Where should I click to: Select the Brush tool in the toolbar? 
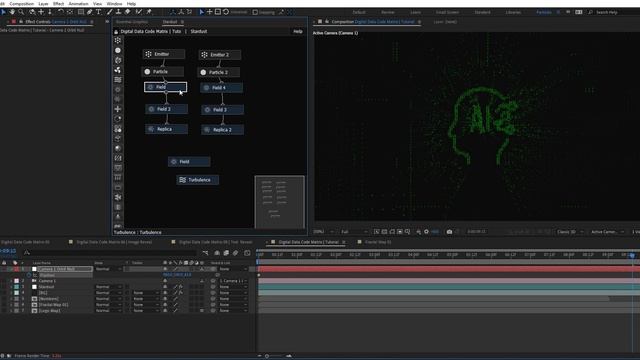pyautogui.click(x=109, y=12)
